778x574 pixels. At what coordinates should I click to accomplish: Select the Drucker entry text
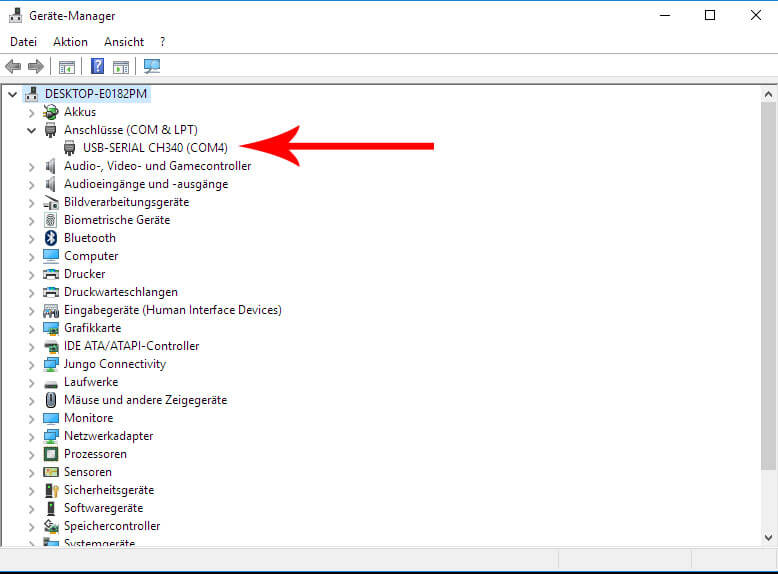(x=85, y=274)
